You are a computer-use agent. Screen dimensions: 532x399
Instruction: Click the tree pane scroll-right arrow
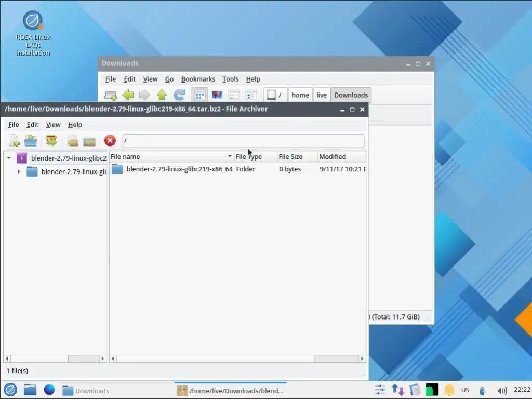point(103,358)
